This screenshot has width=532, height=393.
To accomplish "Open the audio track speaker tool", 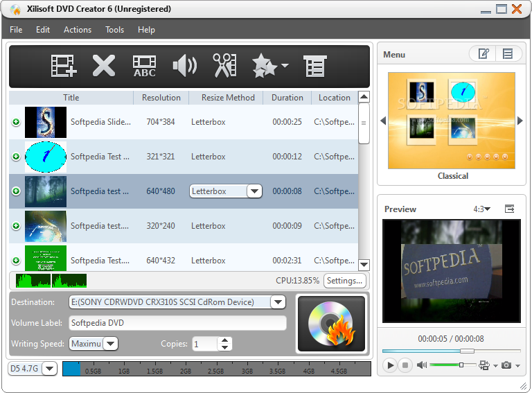I will point(184,66).
